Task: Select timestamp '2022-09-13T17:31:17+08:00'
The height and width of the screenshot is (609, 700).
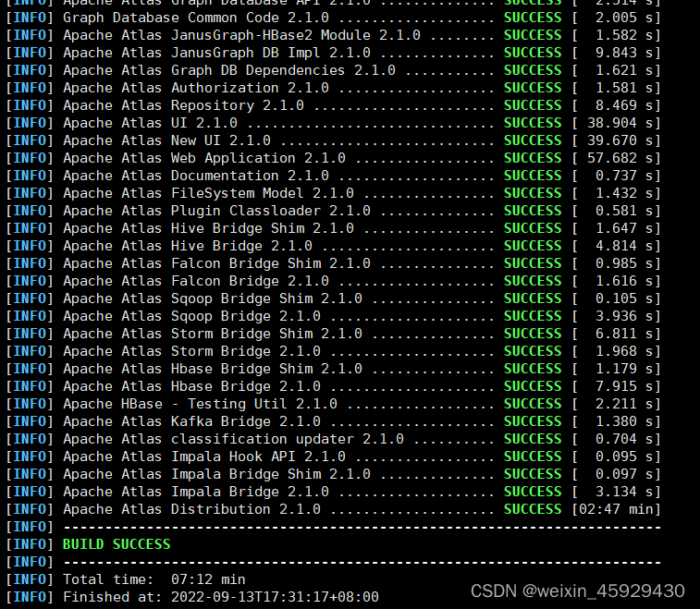Action: click(x=275, y=597)
